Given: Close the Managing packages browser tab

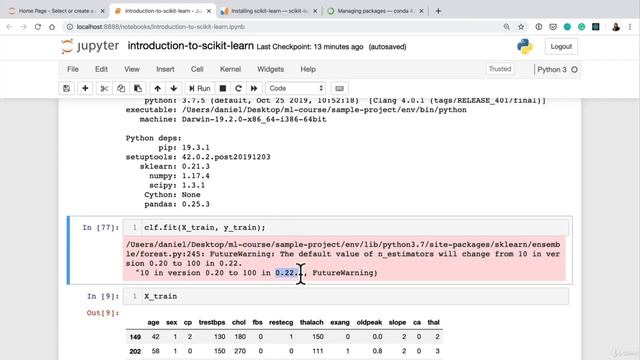Looking at the screenshot, I should [x=421, y=11].
